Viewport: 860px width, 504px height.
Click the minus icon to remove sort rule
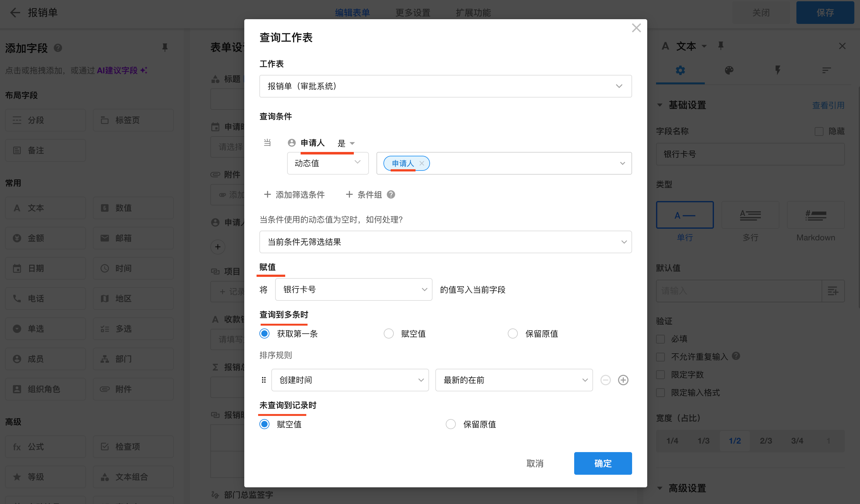[605, 380]
